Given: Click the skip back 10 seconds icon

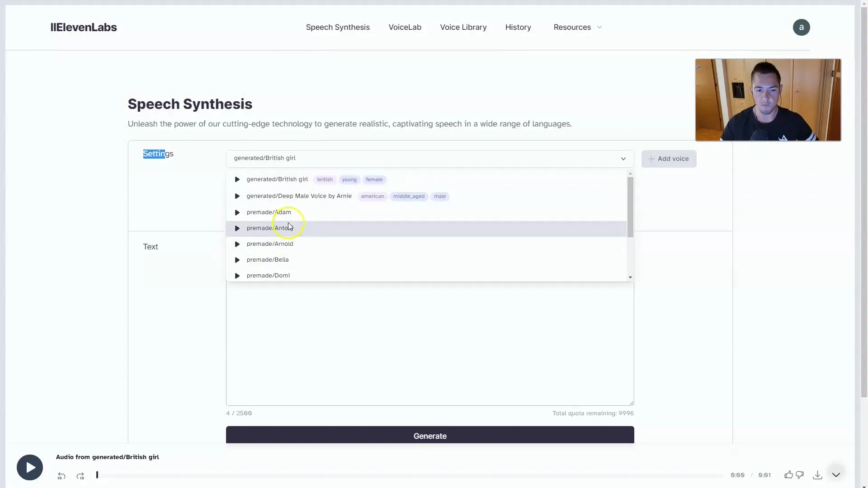Looking at the screenshot, I should 61,475.
